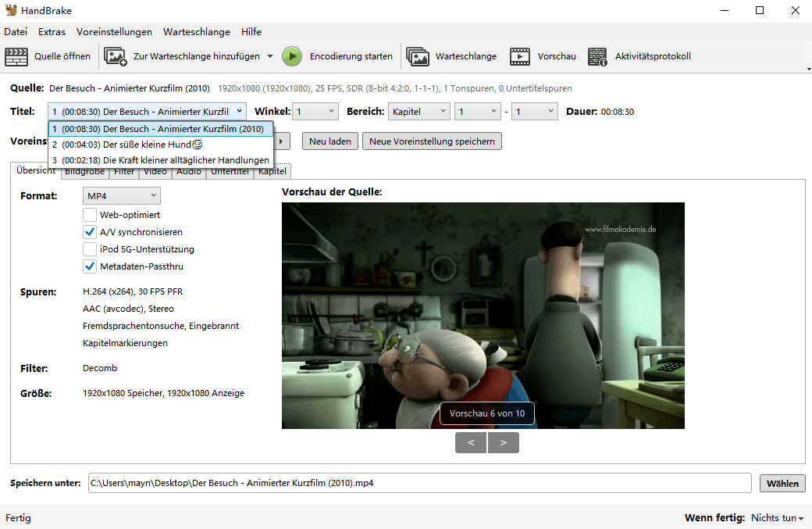Enable iPod 5G-Unterstützung checkbox
812x529 pixels.
90,249
